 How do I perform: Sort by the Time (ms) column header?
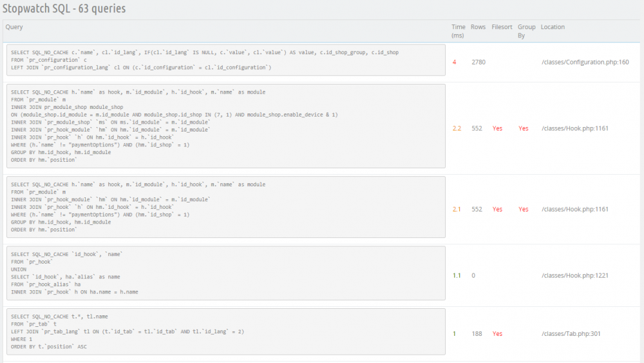point(459,31)
